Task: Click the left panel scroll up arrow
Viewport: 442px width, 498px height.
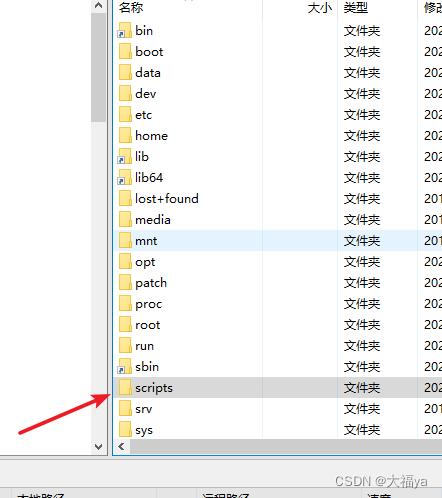Action: point(98,5)
